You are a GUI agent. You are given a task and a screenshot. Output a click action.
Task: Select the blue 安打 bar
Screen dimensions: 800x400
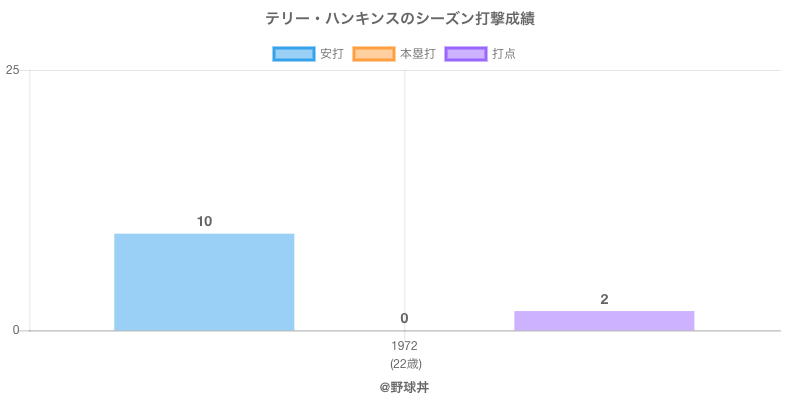pyautogui.click(x=204, y=282)
